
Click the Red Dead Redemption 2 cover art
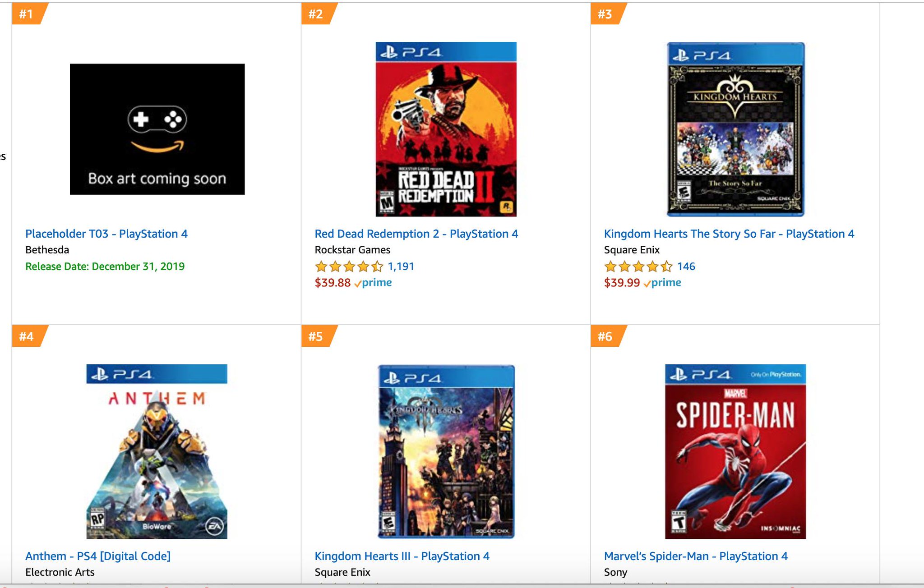446,129
